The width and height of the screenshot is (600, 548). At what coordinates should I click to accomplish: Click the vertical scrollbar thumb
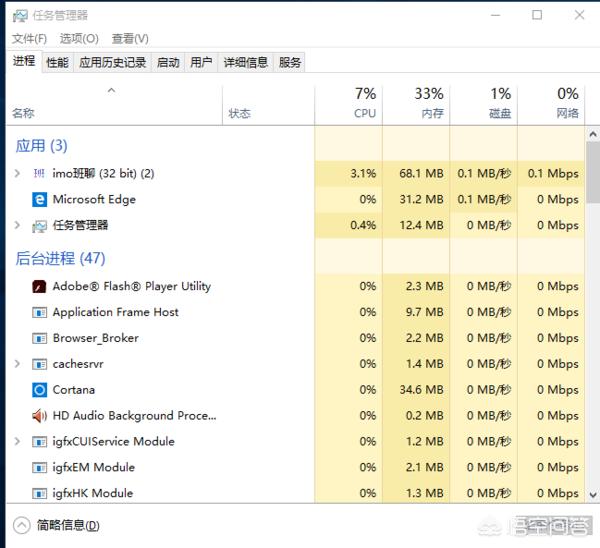point(593,172)
